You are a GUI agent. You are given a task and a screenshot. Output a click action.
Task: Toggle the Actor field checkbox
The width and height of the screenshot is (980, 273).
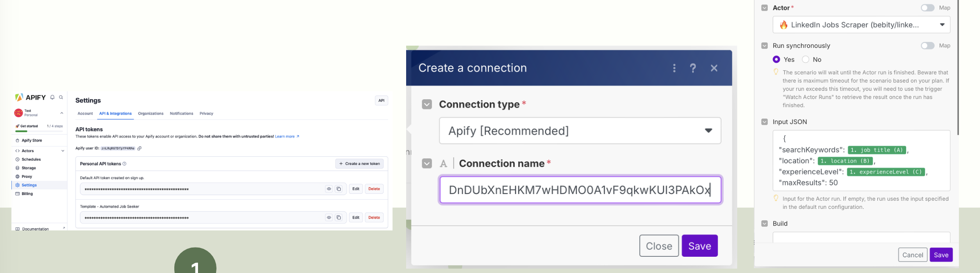click(764, 8)
